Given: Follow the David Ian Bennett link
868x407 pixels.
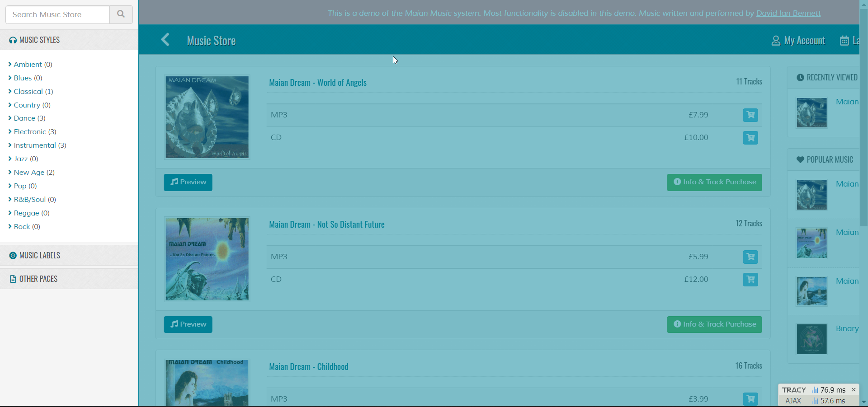Looking at the screenshot, I should [x=788, y=13].
